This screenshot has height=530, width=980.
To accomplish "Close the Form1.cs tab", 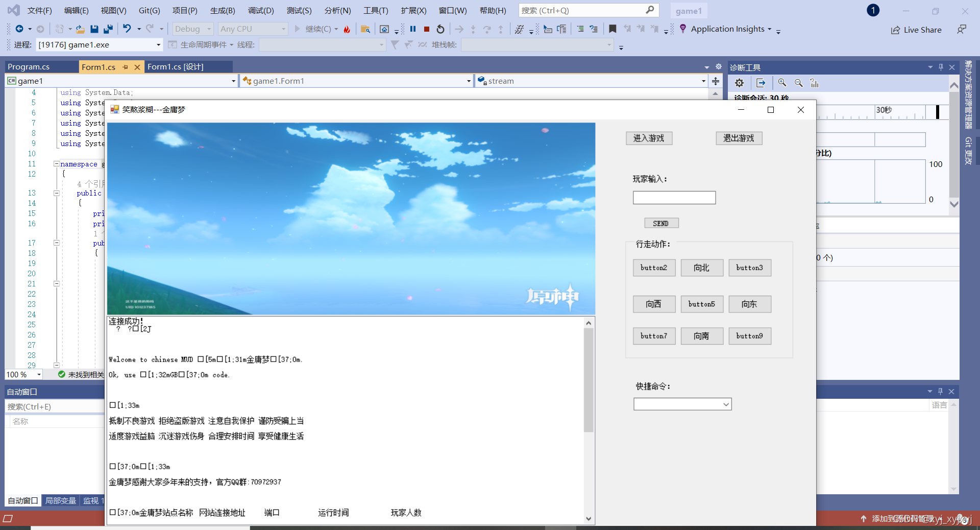I will [x=137, y=67].
